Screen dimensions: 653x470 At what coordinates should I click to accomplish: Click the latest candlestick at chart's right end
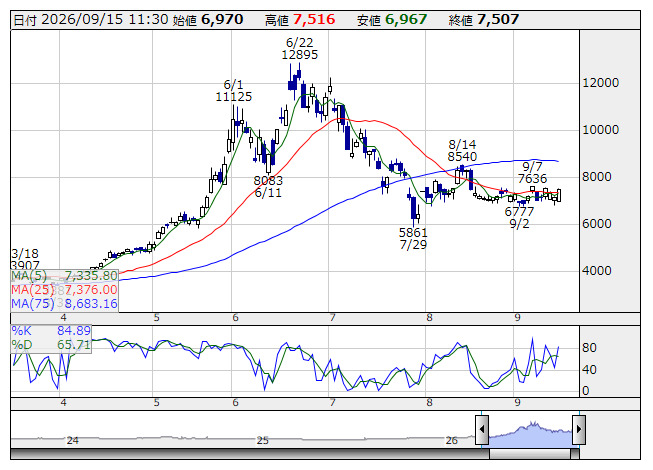[x=558, y=195]
